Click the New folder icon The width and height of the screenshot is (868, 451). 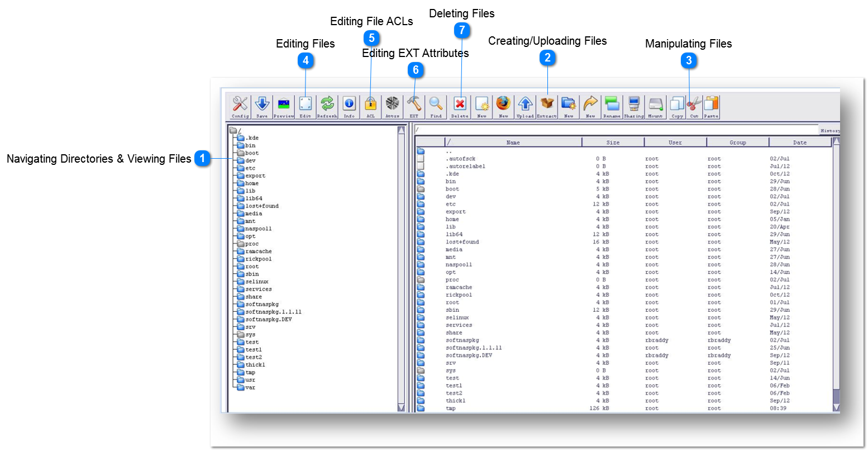pos(569,106)
